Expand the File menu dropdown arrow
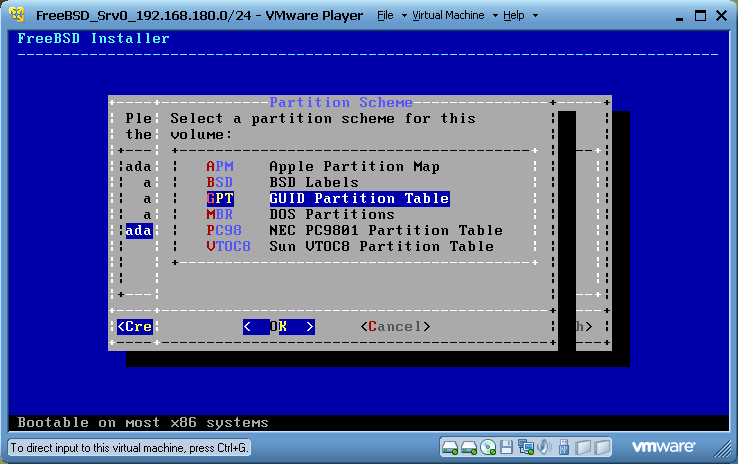 pyautogui.click(x=404, y=16)
